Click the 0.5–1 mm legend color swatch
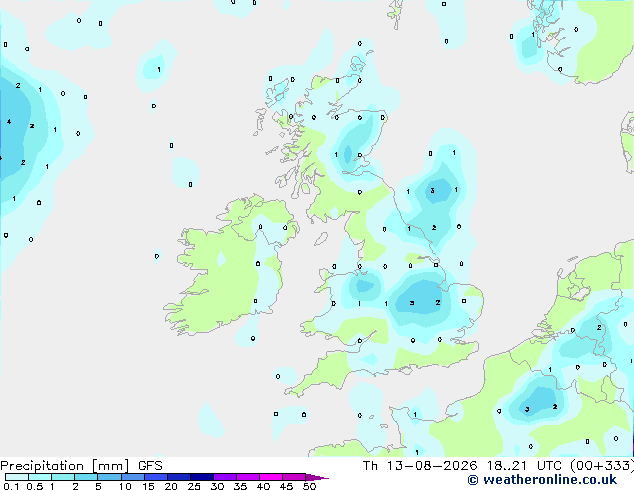Screen dimensions: 634x490 click(40, 477)
